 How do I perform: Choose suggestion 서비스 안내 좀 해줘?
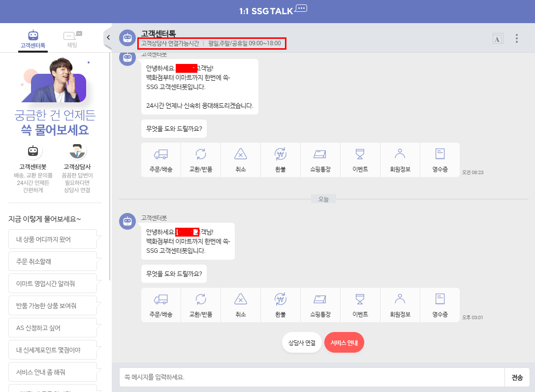(53, 372)
